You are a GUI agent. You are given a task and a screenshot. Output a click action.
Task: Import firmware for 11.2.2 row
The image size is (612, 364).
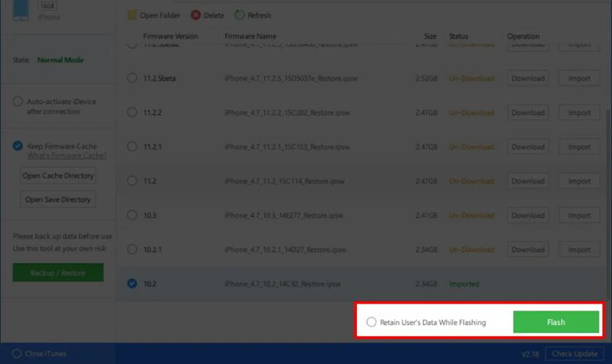tap(579, 112)
